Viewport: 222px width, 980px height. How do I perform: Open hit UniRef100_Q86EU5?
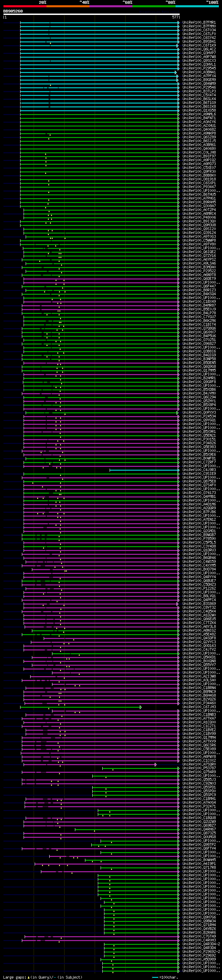click(199, 619)
